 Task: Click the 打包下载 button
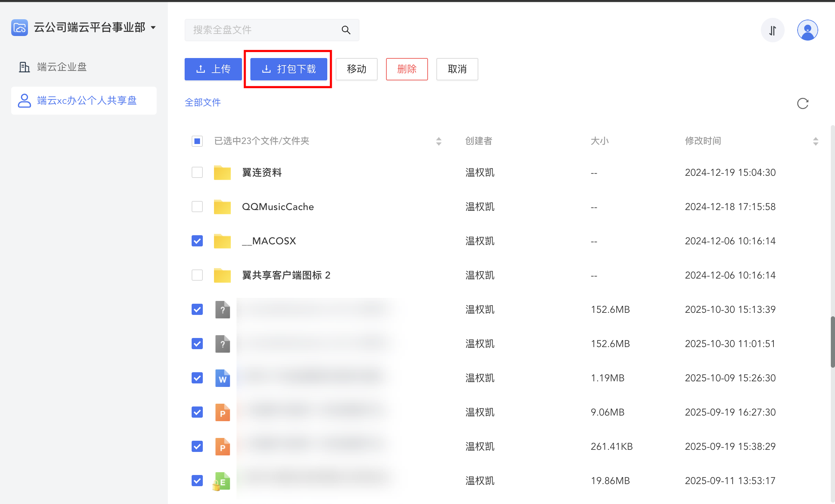coord(288,69)
